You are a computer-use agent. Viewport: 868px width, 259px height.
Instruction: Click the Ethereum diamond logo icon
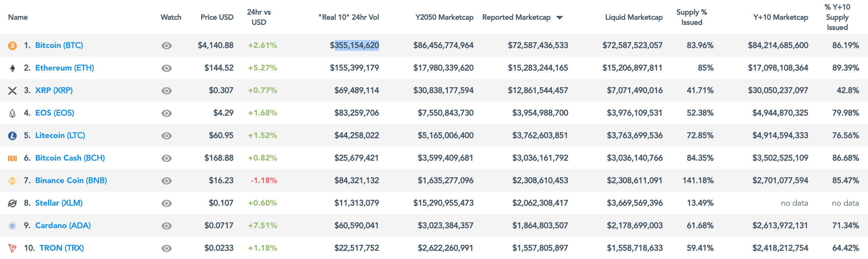pyautogui.click(x=12, y=68)
